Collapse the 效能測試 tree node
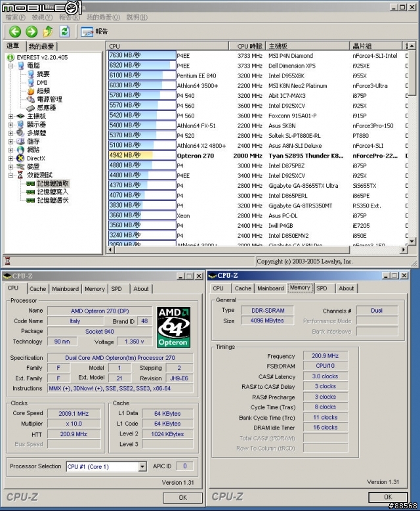 pyautogui.click(x=10, y=175)
